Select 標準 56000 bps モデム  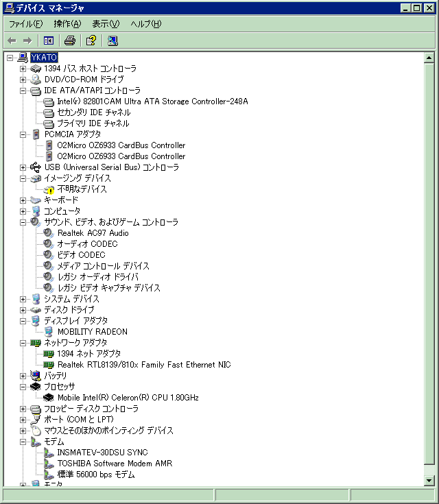96,475
